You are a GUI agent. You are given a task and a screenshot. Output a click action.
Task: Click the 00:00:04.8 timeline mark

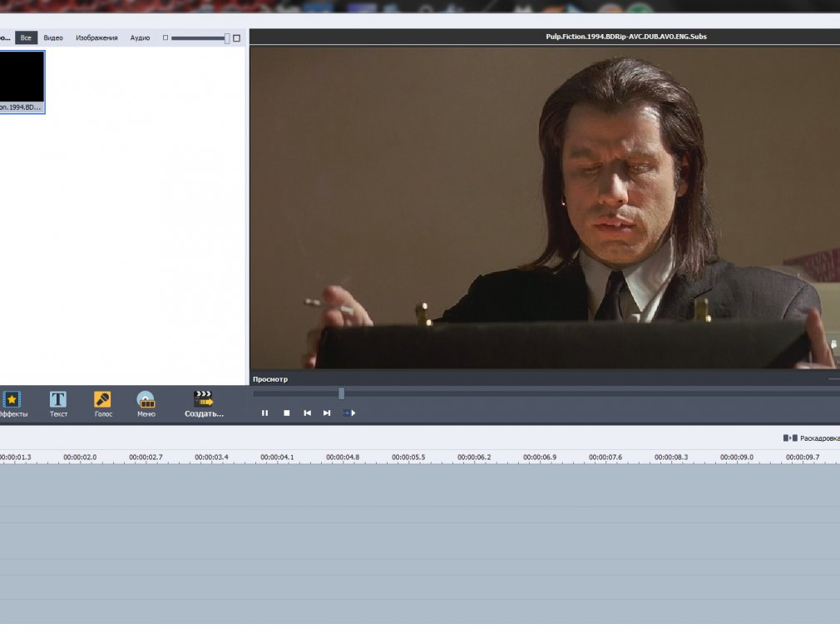click(x=343, y=457)
